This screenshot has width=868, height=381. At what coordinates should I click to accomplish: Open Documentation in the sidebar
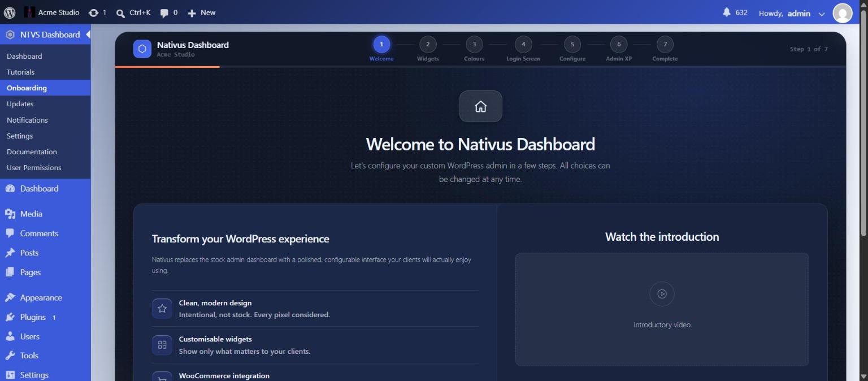click(32, 151)
